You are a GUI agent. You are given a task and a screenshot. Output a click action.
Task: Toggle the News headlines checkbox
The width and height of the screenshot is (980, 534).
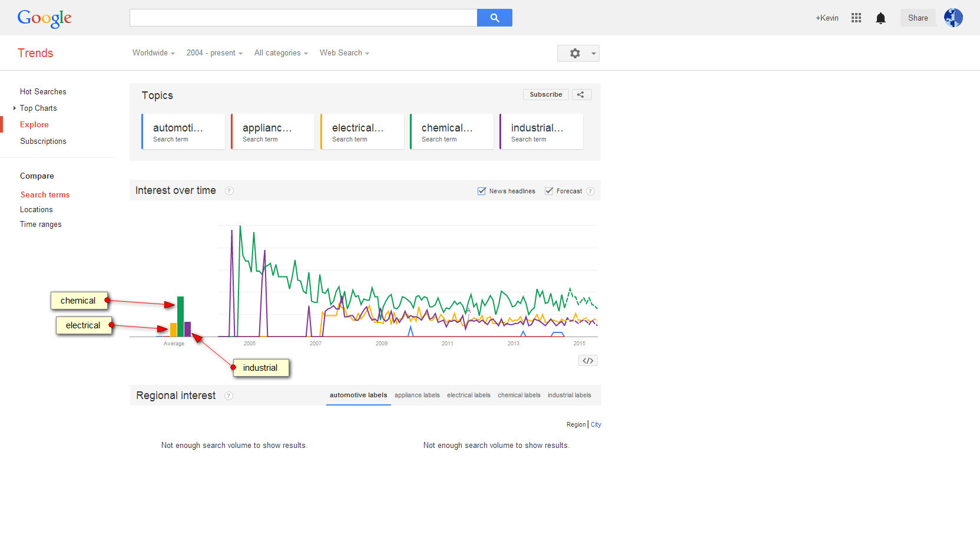[482, 191]
